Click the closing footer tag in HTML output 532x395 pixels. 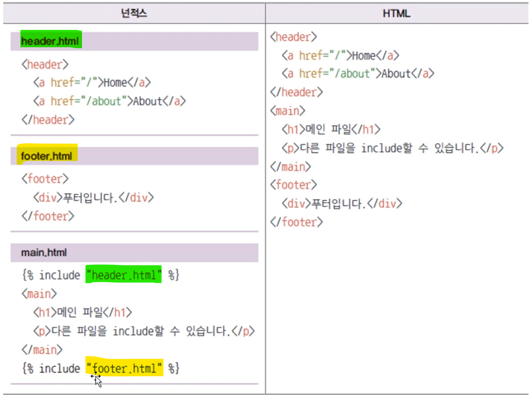pyautogui.click(x=297, y=222)
